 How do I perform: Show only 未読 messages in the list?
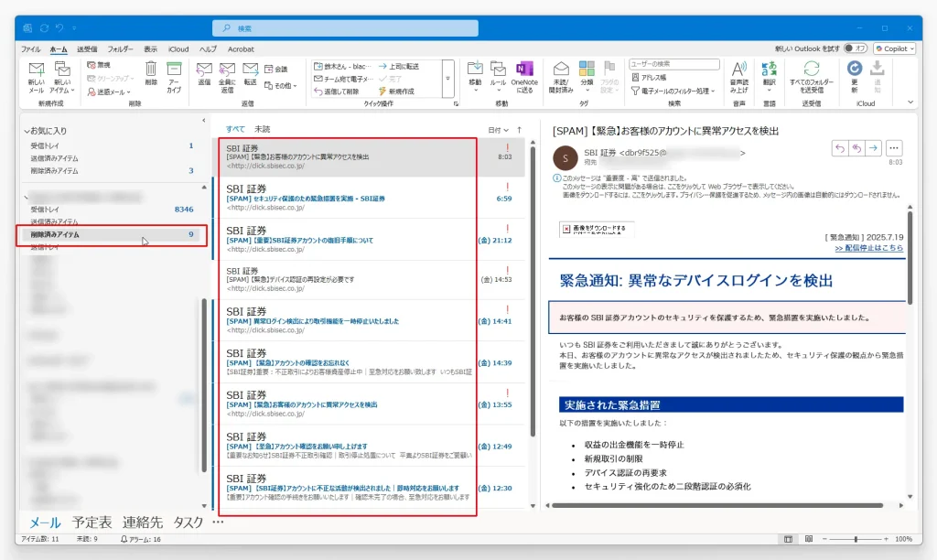[262, 129]
